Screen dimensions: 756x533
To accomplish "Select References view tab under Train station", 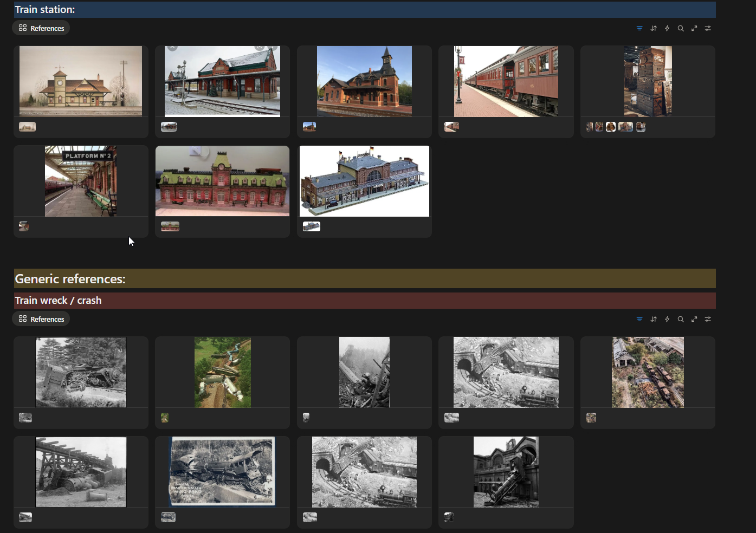I will click(41, 28).
